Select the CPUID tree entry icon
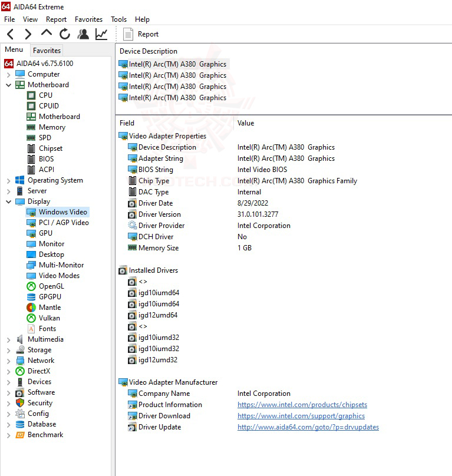 pyautogui.click(x=31, y=106)
